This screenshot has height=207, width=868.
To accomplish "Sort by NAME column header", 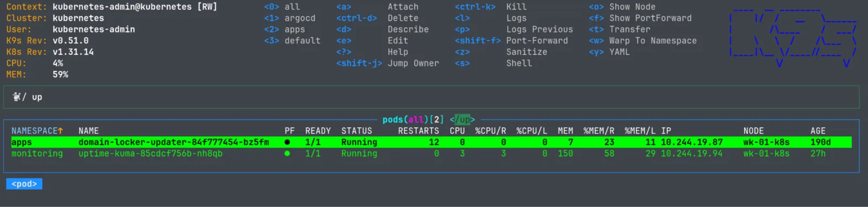I will [88, 131].
